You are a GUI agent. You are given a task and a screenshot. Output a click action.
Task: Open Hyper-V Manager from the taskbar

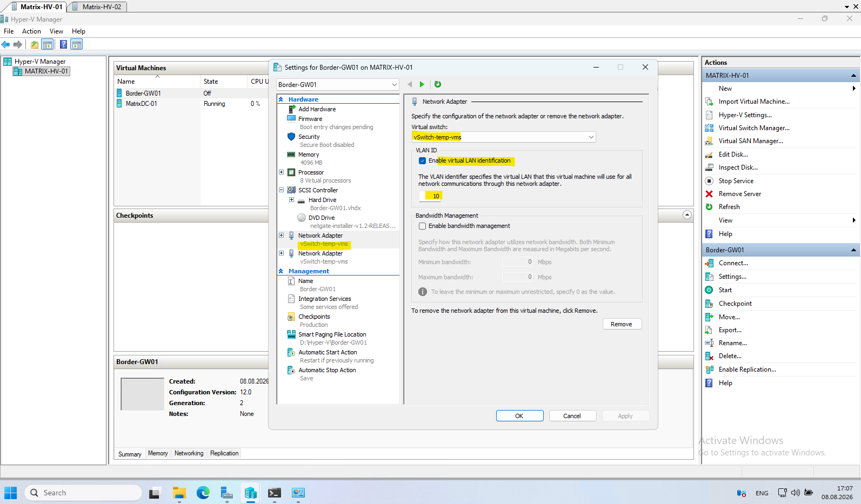tap(250, 493)
